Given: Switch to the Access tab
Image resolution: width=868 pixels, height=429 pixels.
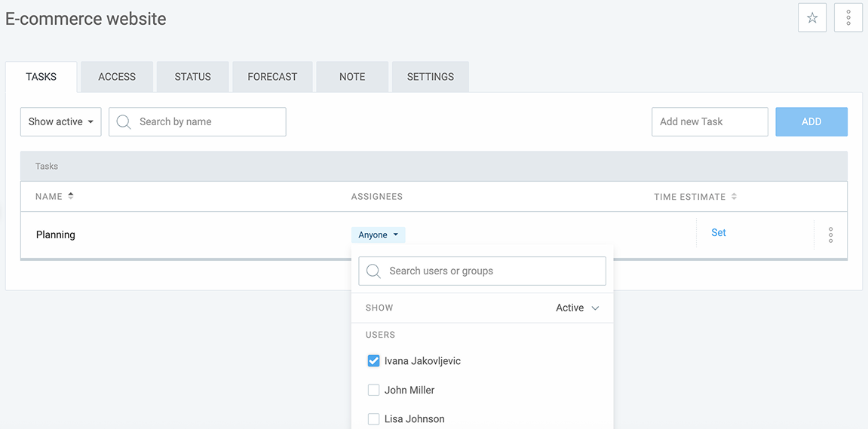Looking at the screenshot, I should click(117, 77).
